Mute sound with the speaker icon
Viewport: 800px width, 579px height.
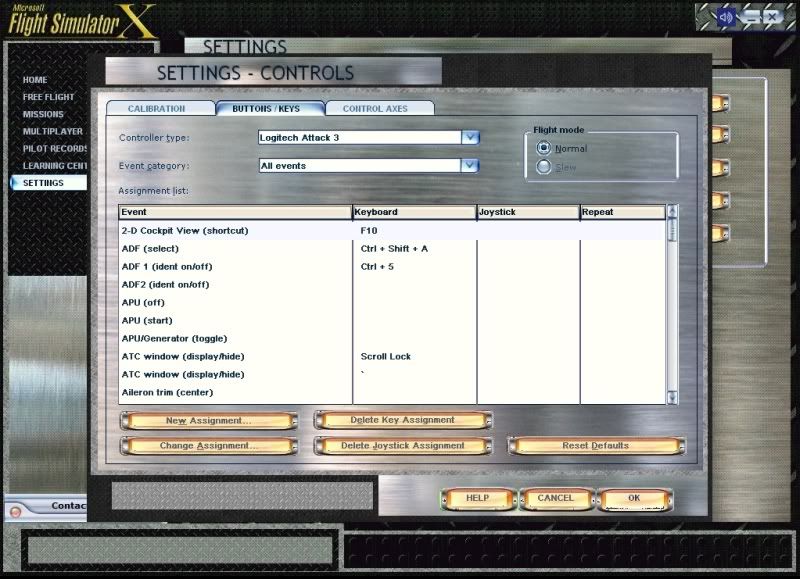point(724,18)
